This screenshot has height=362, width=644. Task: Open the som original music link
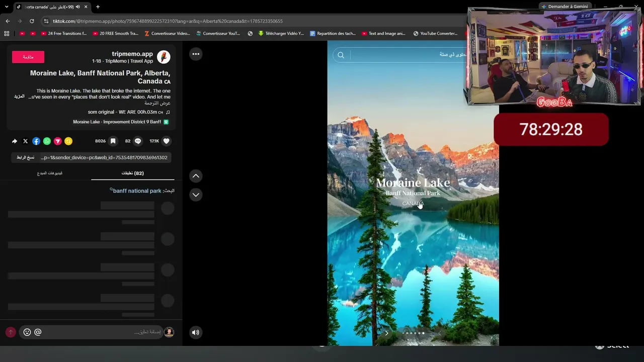pyautogui.click(x=129, y=112)
